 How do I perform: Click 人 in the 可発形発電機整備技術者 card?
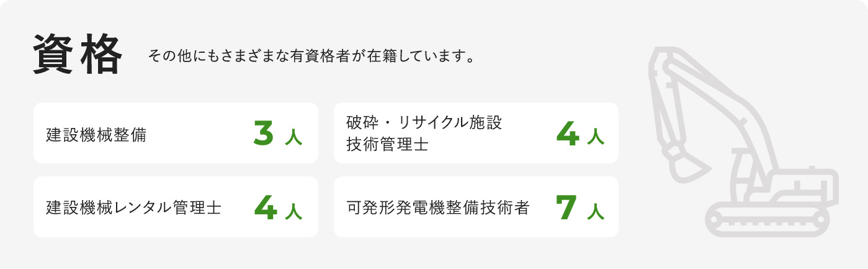pos(595,210)
